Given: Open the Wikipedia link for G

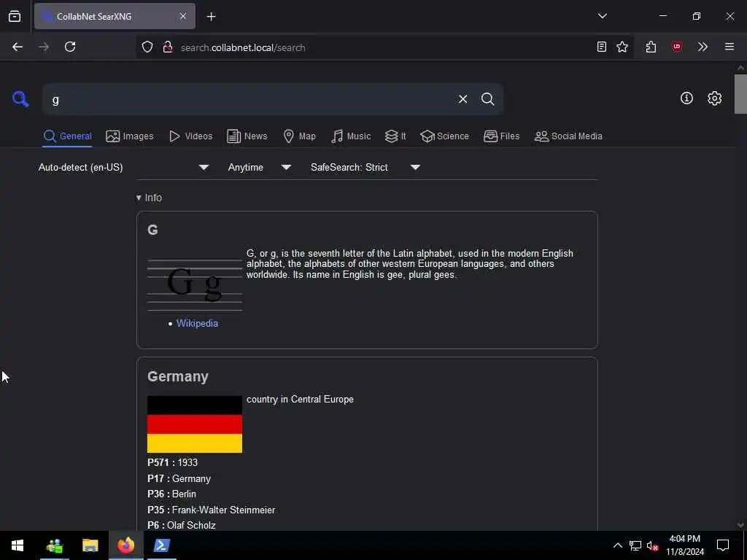Looking at the screenshot, I should pos(197,323).
